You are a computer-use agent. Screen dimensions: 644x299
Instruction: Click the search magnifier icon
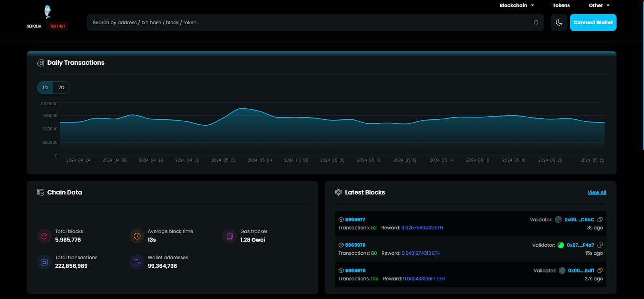(536, 23)
